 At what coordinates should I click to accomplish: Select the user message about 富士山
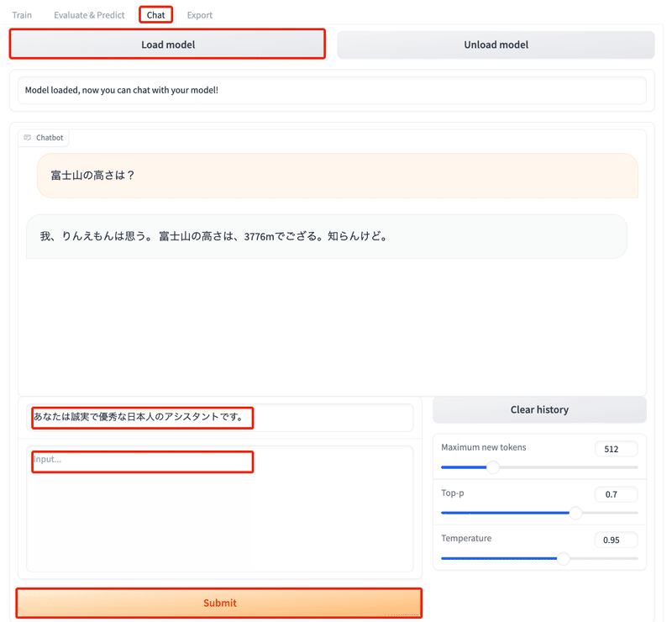[x=336, y=176]
